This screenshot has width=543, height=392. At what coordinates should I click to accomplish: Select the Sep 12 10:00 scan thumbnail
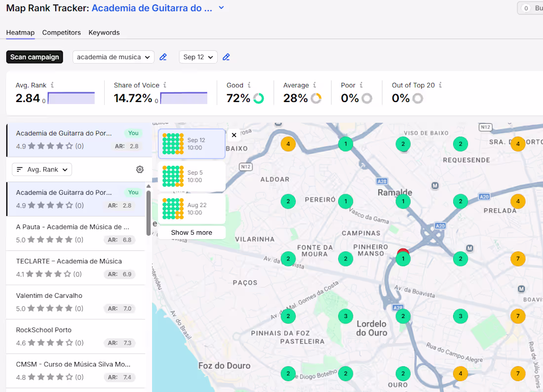pyautogui.click(x=192, y=144)
